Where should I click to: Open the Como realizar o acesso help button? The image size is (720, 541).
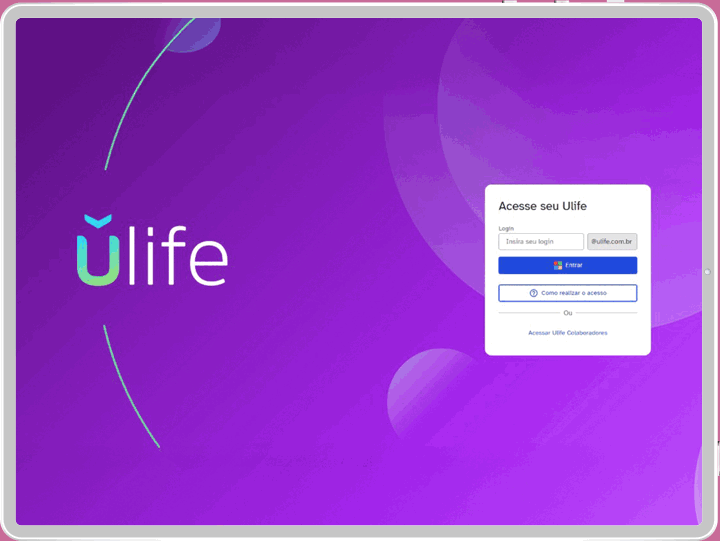[x=568, y=293]
